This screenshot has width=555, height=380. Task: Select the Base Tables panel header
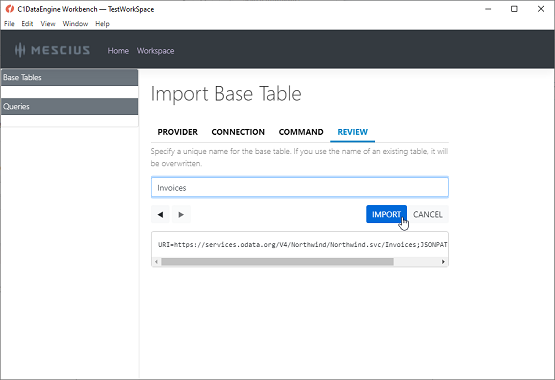69,77
